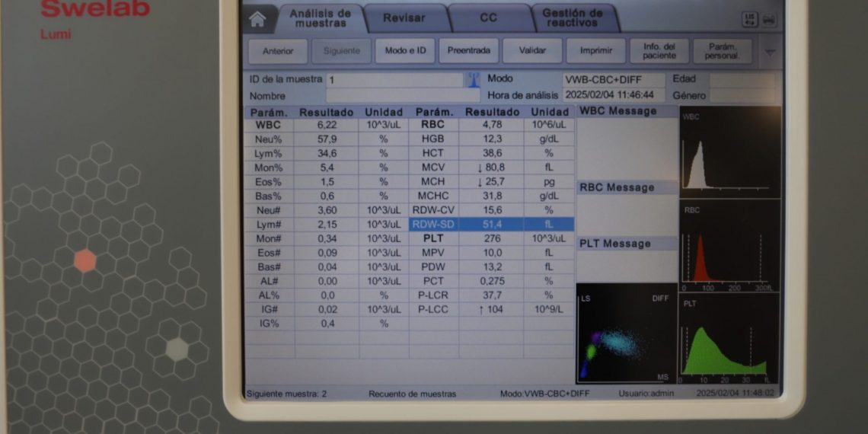Screen dimensions: 868x434
Task: Click the antenna icon beside sample ID
Action: [473, 79]
